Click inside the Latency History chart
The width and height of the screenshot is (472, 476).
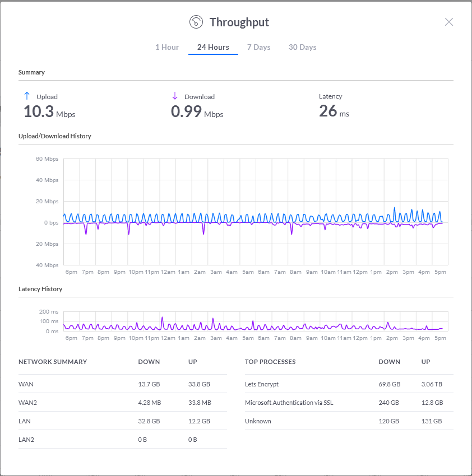tap(255, 321)
